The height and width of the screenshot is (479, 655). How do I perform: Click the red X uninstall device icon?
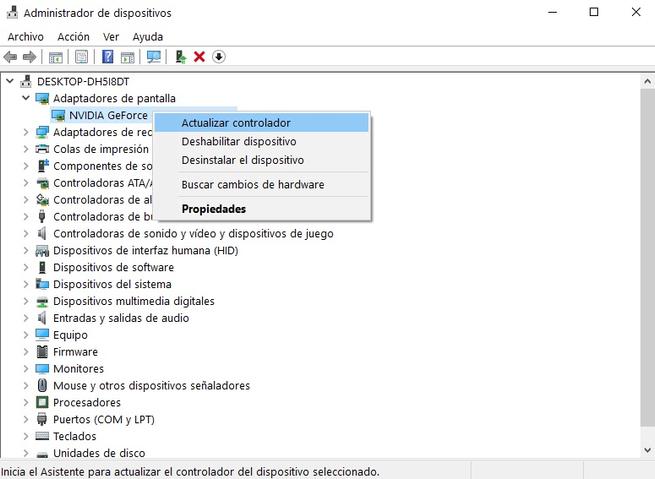pyautogui.click(x=199, y=57)
